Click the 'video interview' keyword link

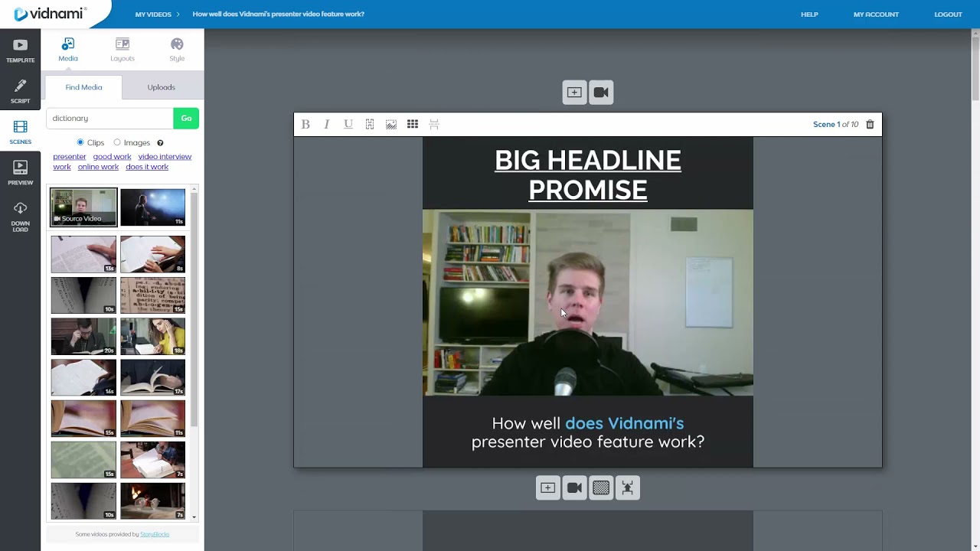tap(165, 157)
